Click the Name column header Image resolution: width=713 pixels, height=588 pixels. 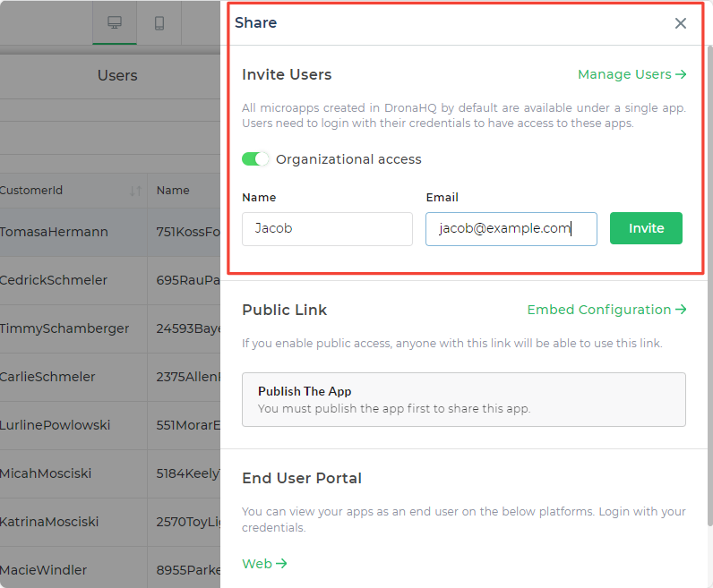[x=173, y=191]
